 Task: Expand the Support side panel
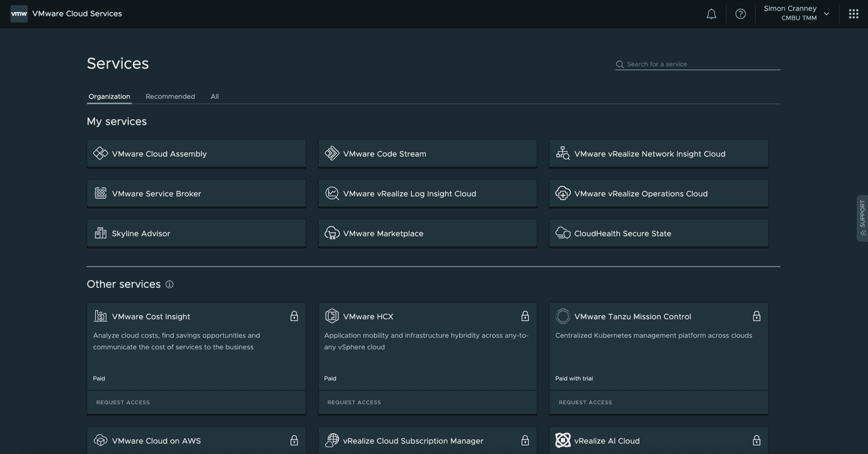click(x=862, y=218)
